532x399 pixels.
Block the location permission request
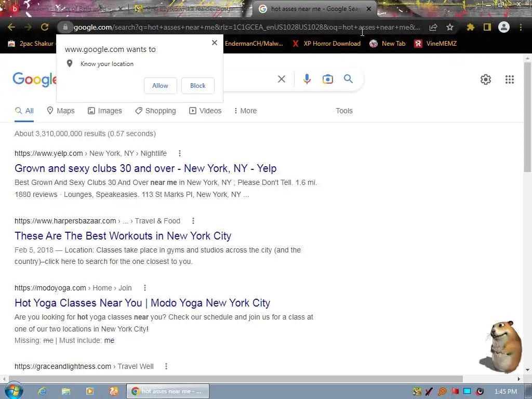coord(198,86)
